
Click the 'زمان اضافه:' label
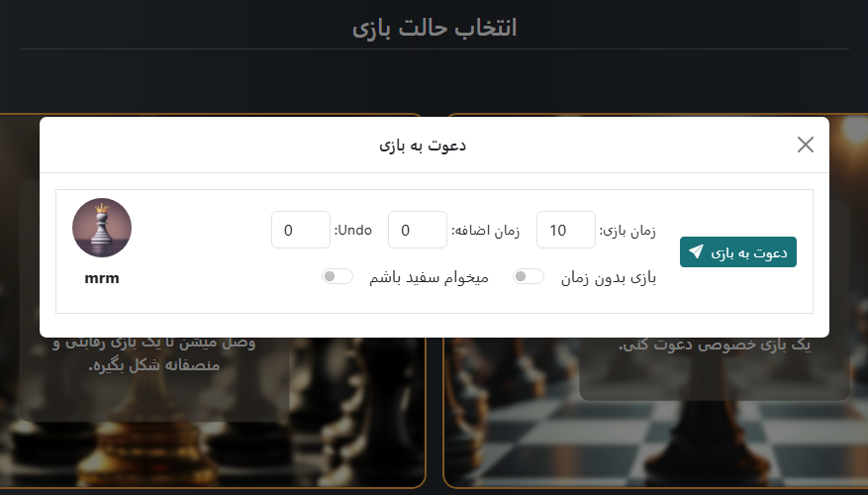click(x=485, y=231)
